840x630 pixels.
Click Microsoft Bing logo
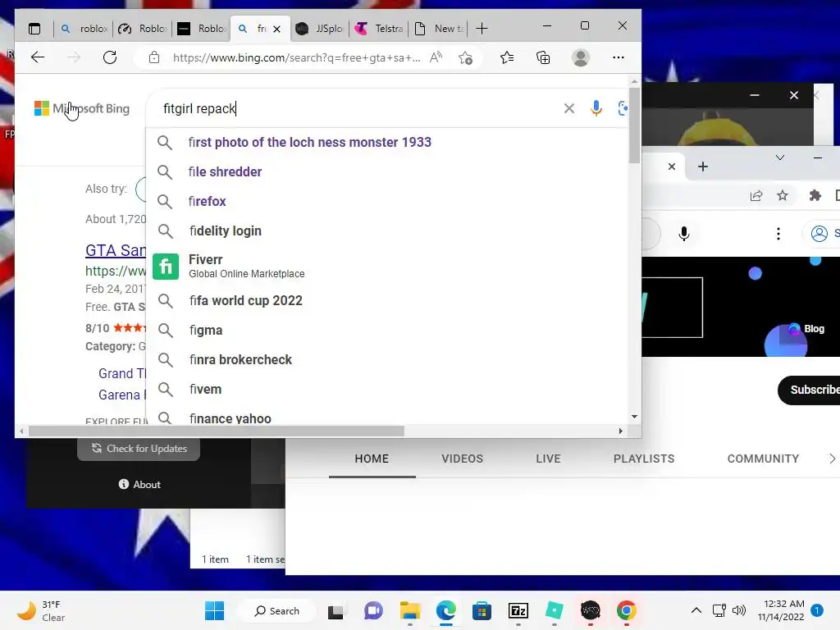click(x=82, y=109)
